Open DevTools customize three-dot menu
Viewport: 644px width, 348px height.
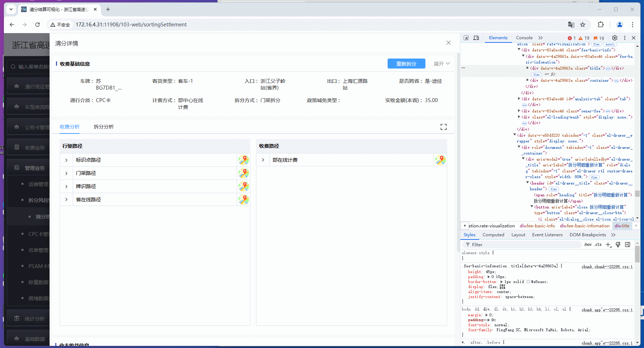pos(625,38)
